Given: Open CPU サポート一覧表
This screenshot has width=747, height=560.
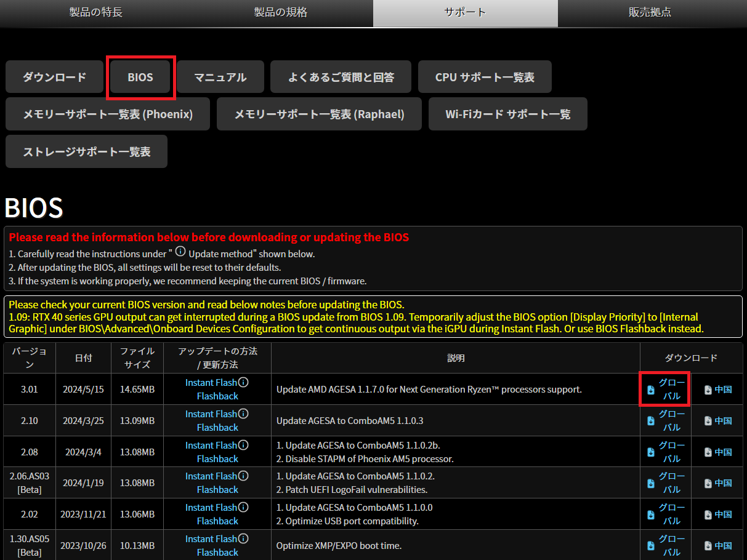Looking at the screenshot, I should pyautogui.click(x=485, y=77).
